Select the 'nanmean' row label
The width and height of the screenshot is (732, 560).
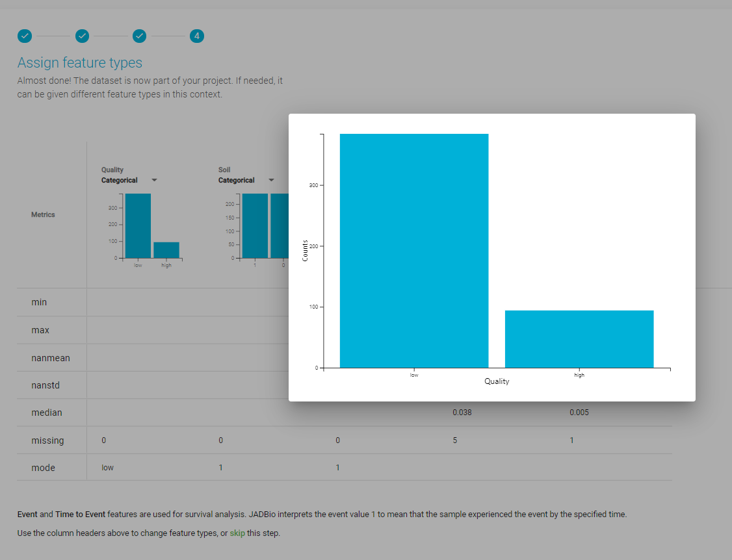[51, 358]
